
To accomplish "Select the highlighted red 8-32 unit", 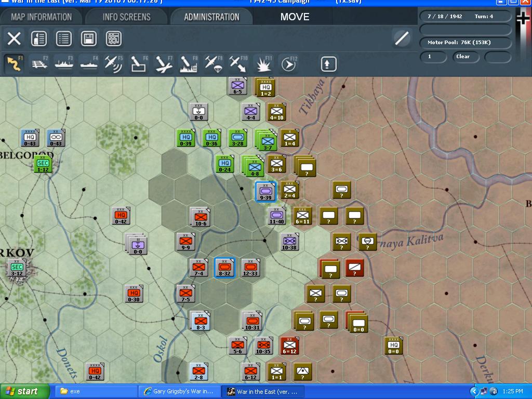I will click(224, 267).
